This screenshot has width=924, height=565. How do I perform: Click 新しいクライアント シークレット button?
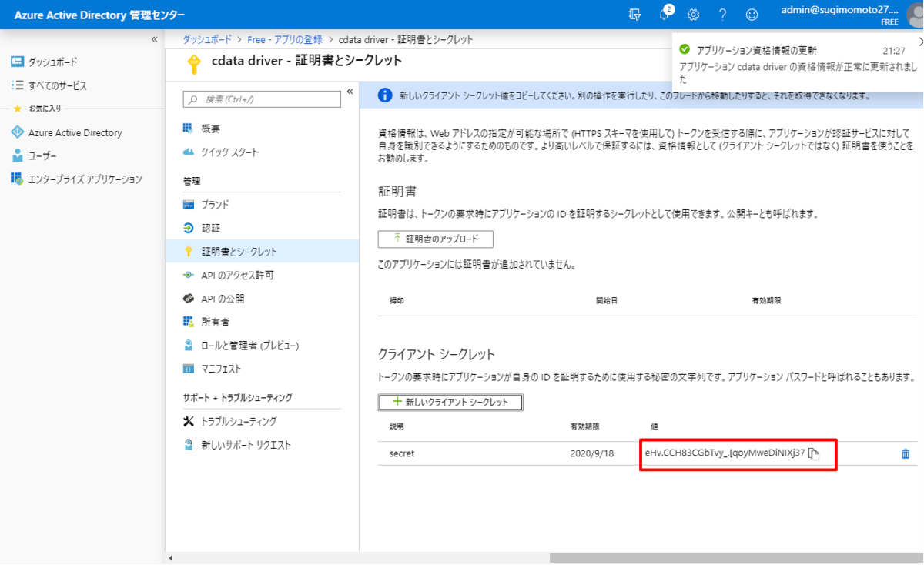click(x=450, y=403)
